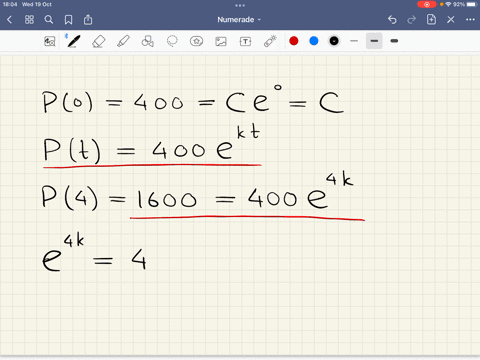Select the medium stroke width

tap(374, 41)
